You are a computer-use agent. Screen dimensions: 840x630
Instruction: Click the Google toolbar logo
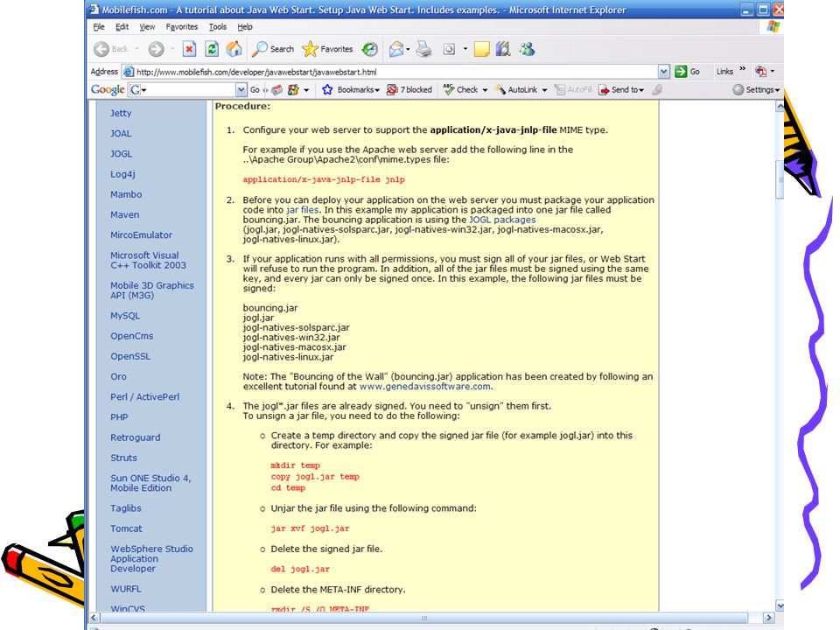tap(108, 89)
